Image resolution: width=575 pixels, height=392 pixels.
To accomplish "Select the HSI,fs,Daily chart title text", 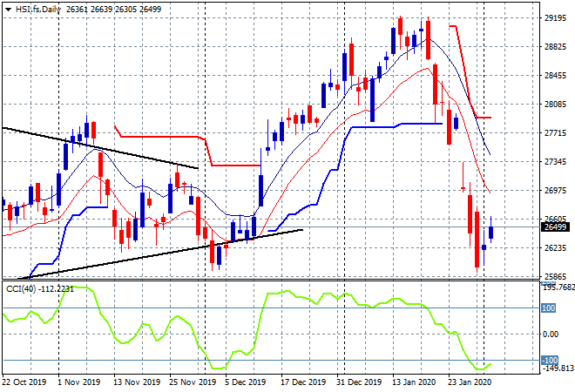I will point(38,10).
